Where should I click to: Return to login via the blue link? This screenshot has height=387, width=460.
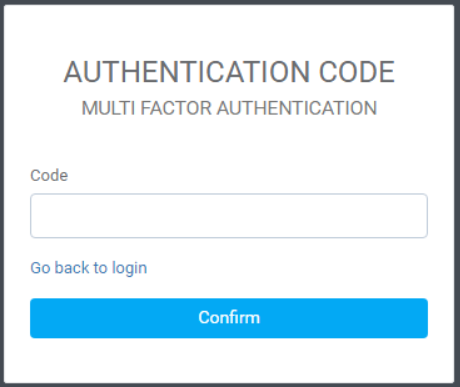click(x=89, y=268)
